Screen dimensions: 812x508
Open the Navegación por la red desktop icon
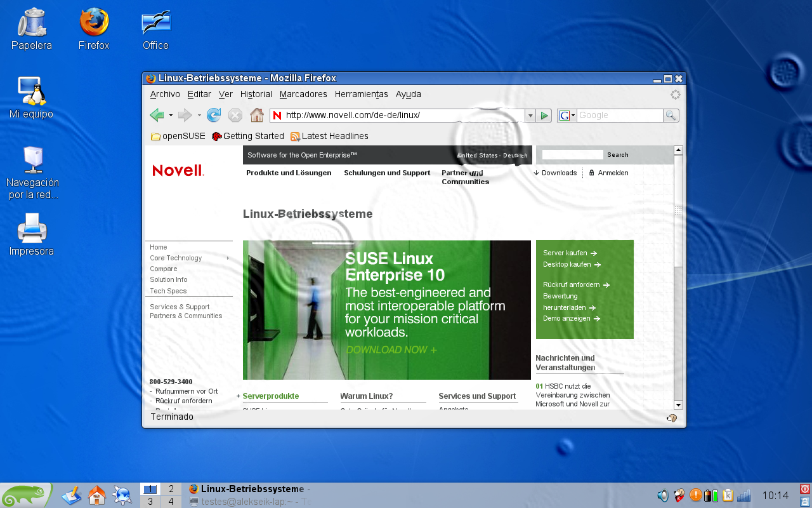click(33, 173)
